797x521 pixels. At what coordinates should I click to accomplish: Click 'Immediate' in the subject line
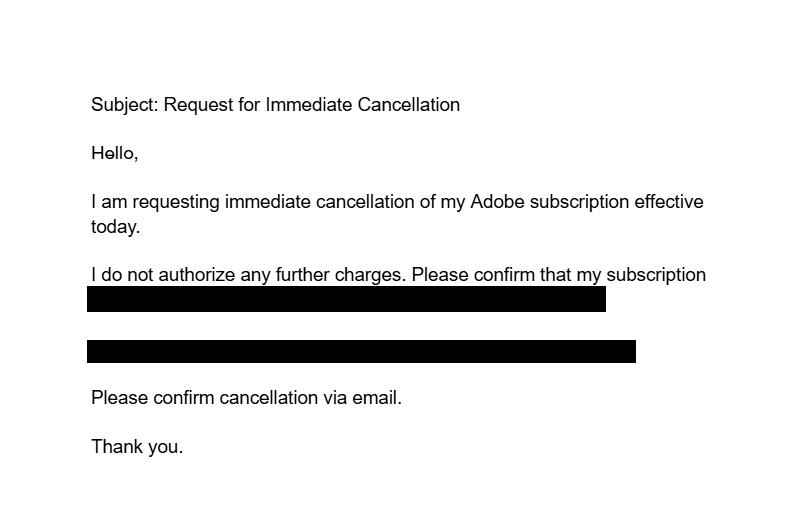309,105
